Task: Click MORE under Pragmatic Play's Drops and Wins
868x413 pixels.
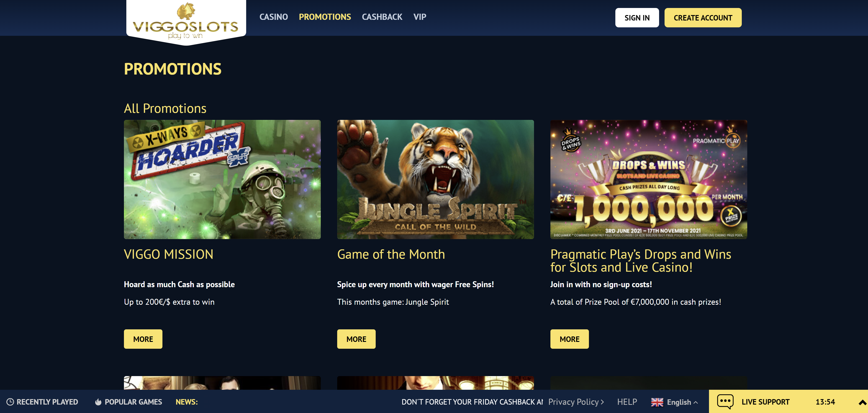Action: pos(570,339)
